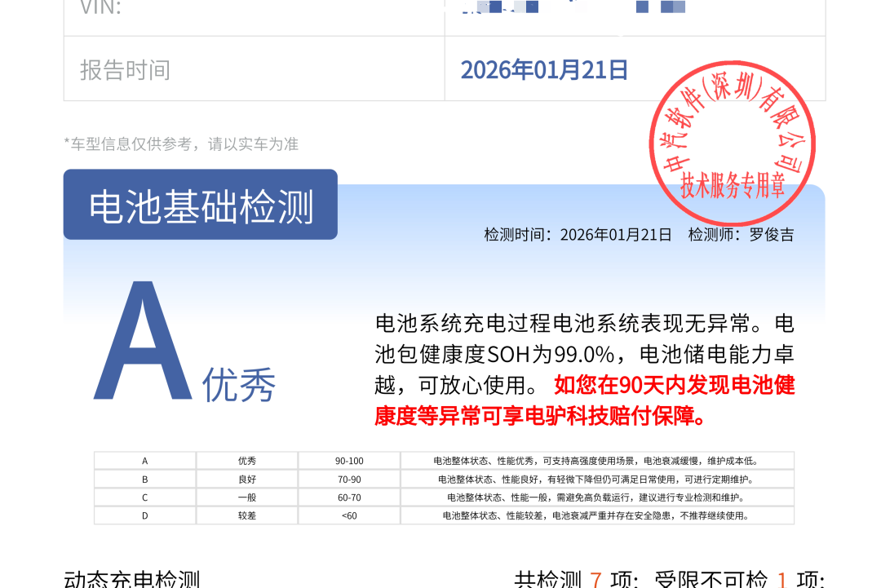Viewport: 881px width, 588px height.
Task: Click the description for grade B row
Action: point(597,480)
